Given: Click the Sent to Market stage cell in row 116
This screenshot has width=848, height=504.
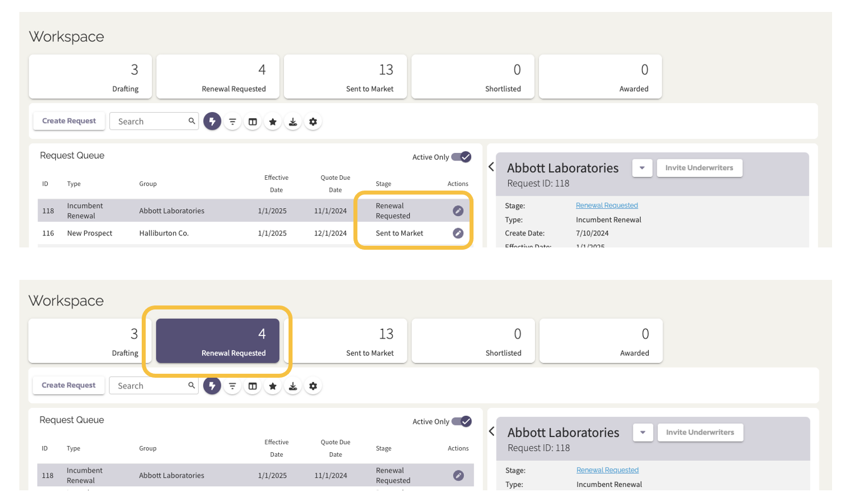Looking at the screenshot, I should 400,233.
